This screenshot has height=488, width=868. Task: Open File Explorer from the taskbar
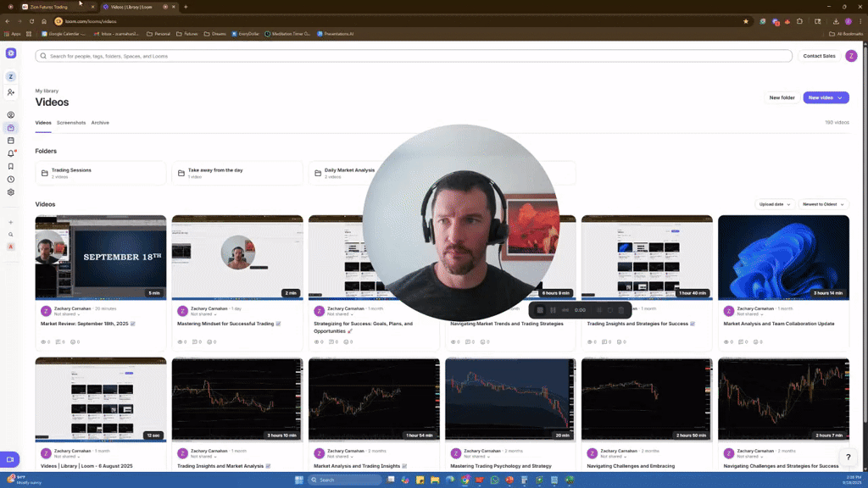pos(435,480)
